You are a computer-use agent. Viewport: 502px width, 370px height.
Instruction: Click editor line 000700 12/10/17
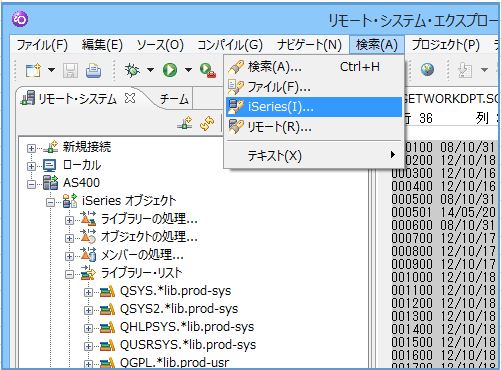[x=444, y=238]
